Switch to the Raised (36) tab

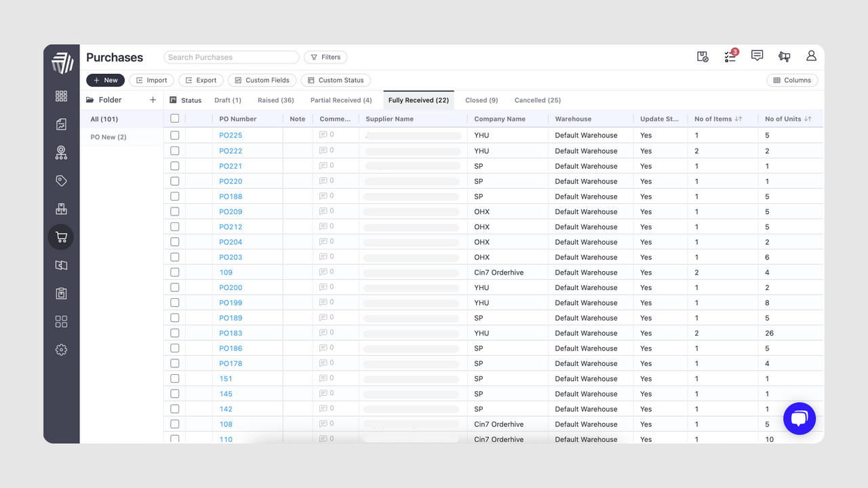[x=276, y=100]
